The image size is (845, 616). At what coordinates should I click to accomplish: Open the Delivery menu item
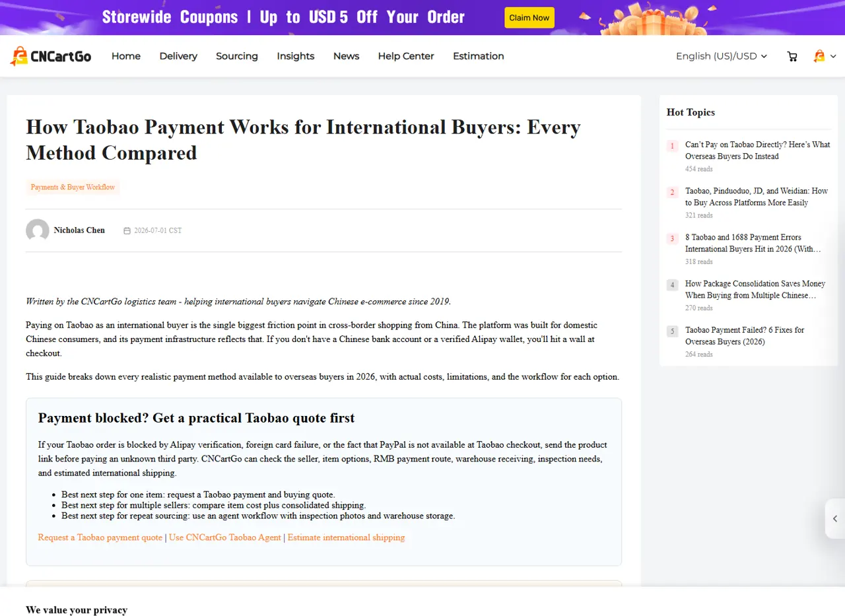point(178,56)
